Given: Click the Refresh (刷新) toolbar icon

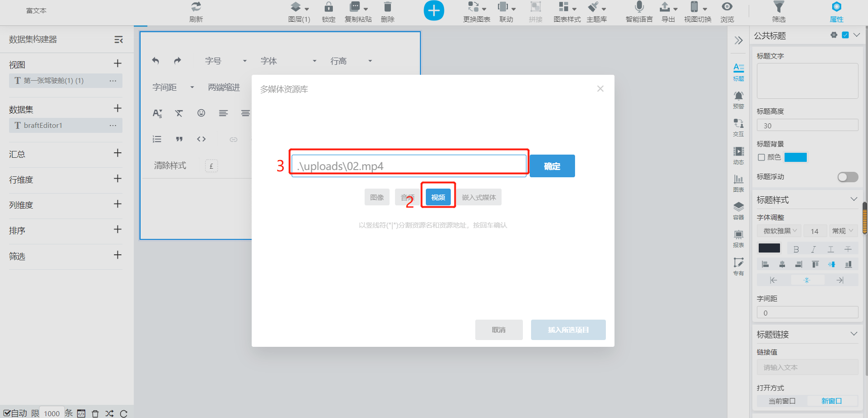Looking at the screenshot, I should [x=196, y=7].
